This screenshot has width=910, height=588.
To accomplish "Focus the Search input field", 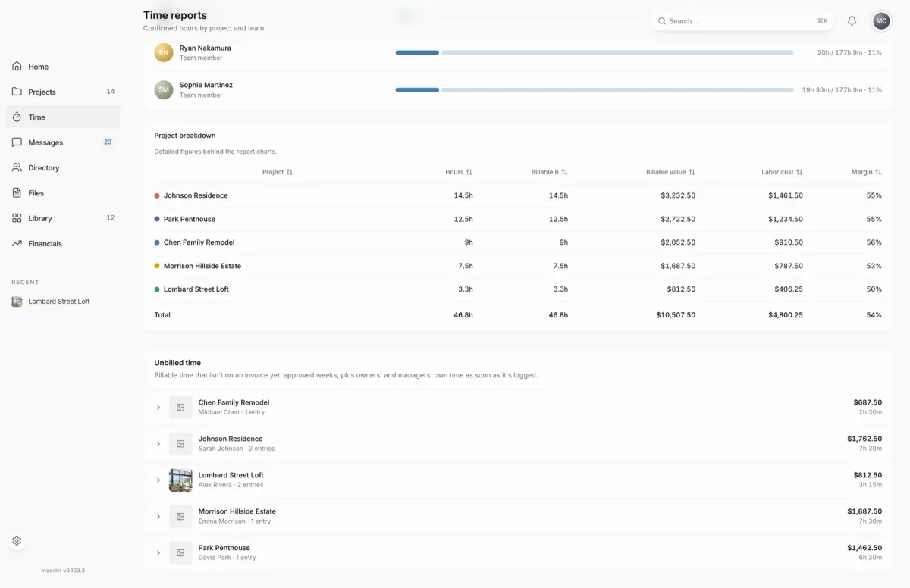I will [742, 21].
